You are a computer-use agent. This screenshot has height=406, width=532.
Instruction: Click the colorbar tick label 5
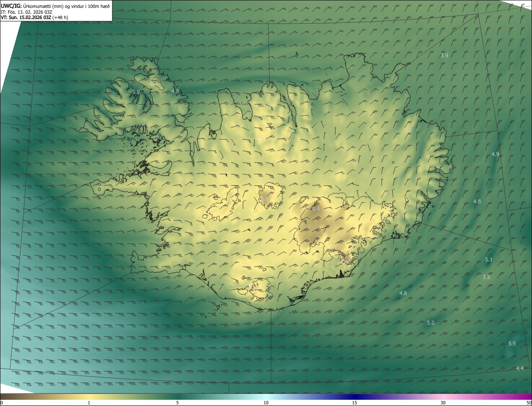click(177, 403)
